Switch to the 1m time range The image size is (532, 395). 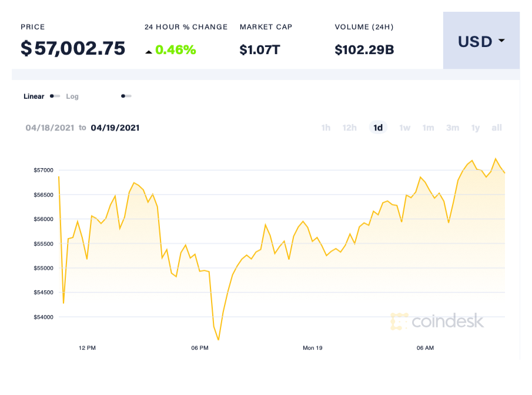[428, 128]
